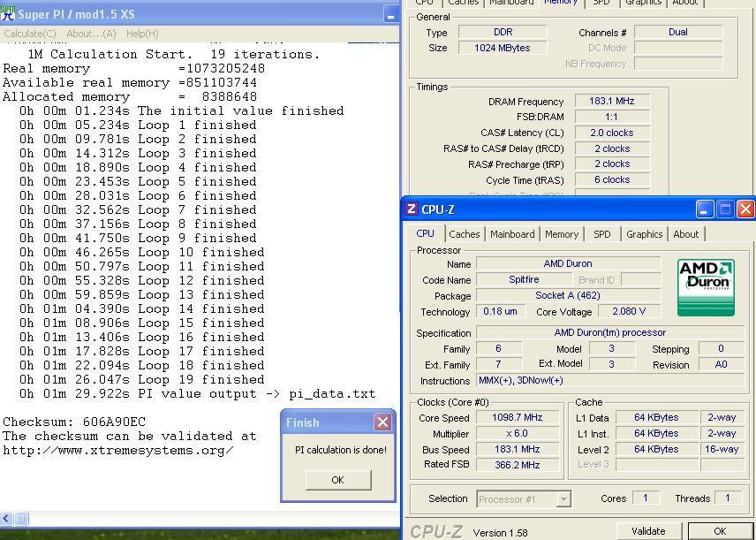Screen dimensions: 756x540
Task: Click the Level 2 associativity 16-way
Action: coord(722,449)
